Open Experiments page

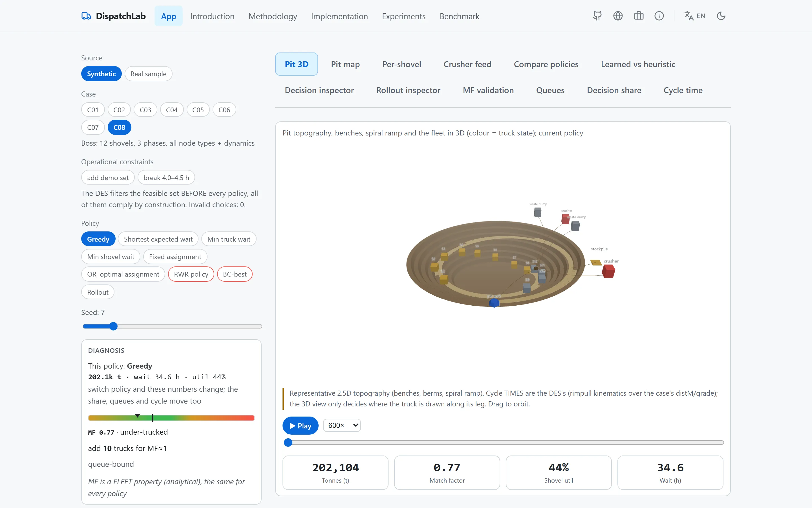[x=404, y=16]
